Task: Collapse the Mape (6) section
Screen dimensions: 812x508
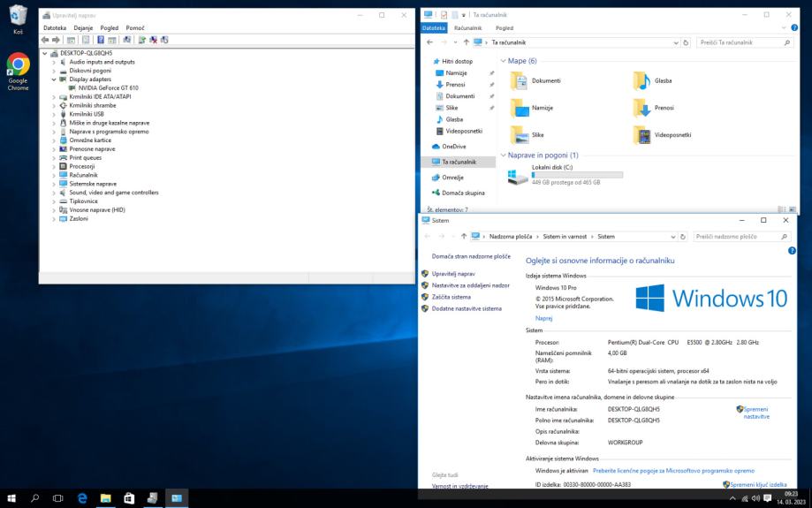Action: [x=503, y=61]
